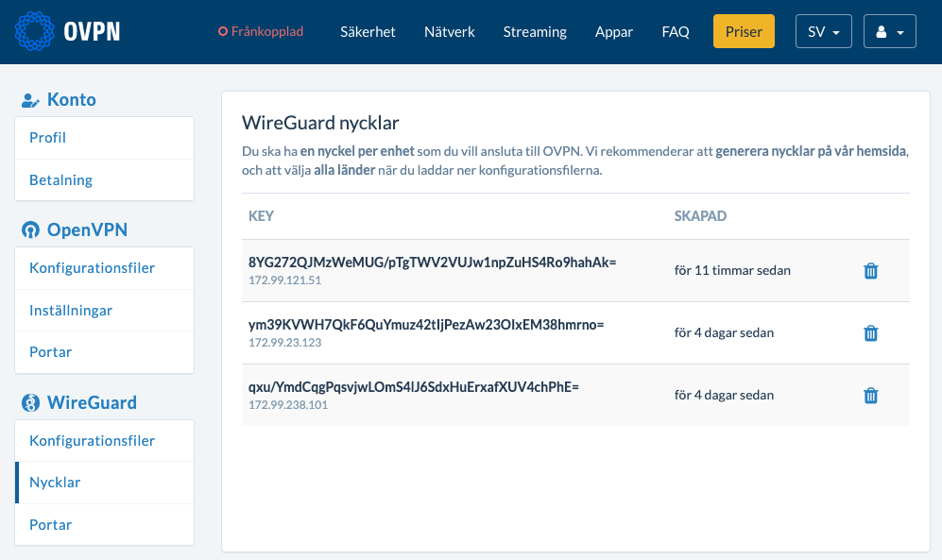Click the Frånkopplad status link
The width and height of the screenshot is (942, 560).
coord(261,31)
